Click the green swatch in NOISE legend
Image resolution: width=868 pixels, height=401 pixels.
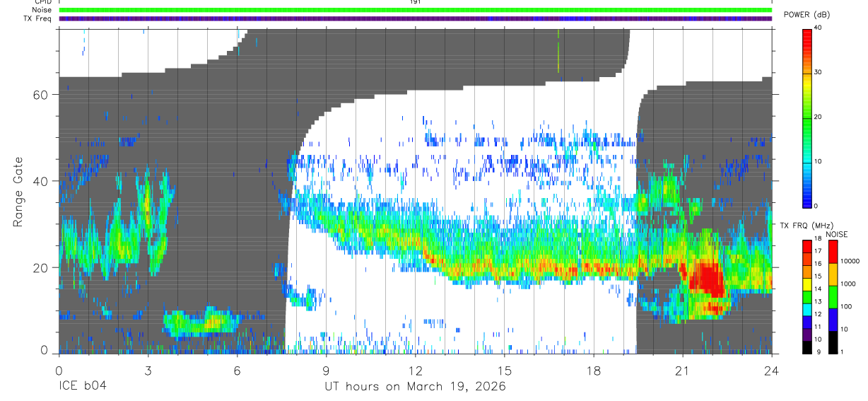pyautogui.click(x=833, y=297)
